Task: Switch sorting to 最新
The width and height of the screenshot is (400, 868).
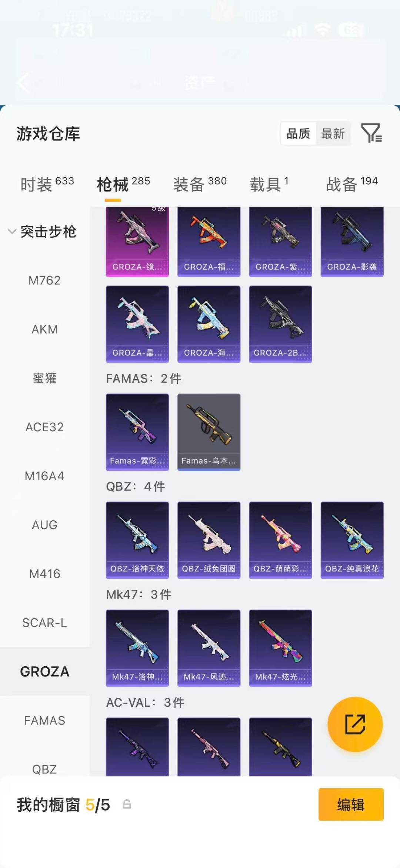Action: (333, 133)
